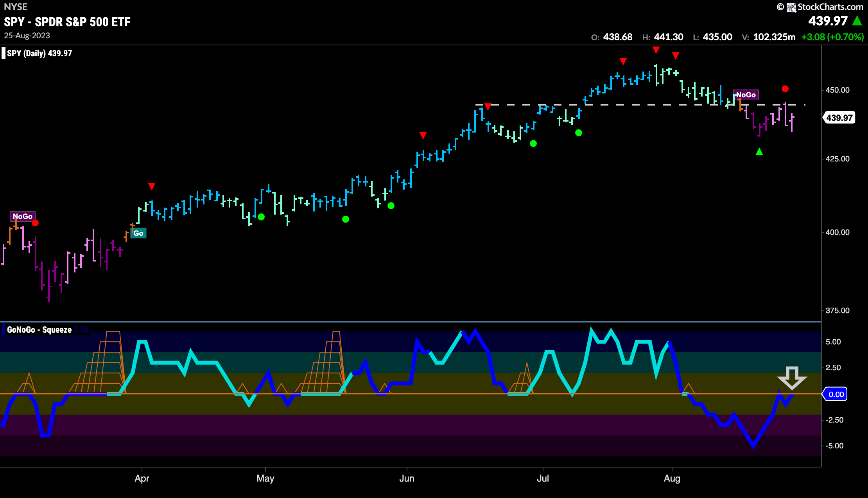Click the SPY - SPDR S&P 500 ETF title
Viewport: 868px width, 498px height.
click(67, 22)
